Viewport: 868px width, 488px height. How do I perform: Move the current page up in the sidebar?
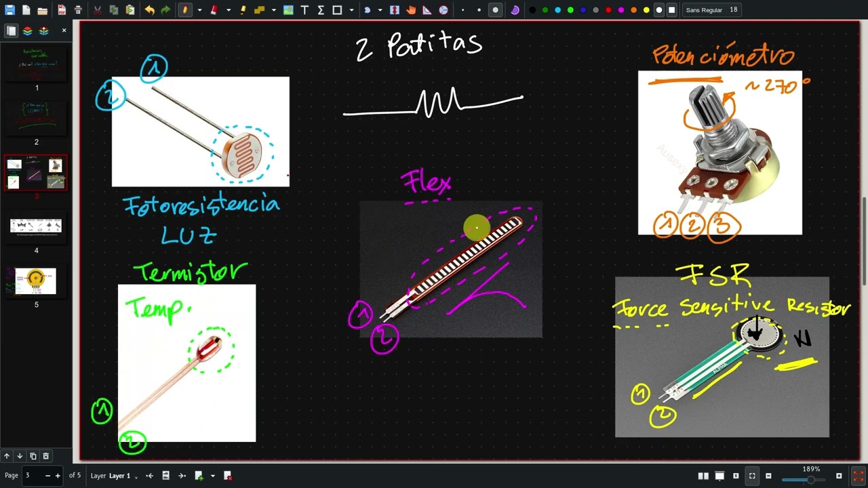click(7, 456)
